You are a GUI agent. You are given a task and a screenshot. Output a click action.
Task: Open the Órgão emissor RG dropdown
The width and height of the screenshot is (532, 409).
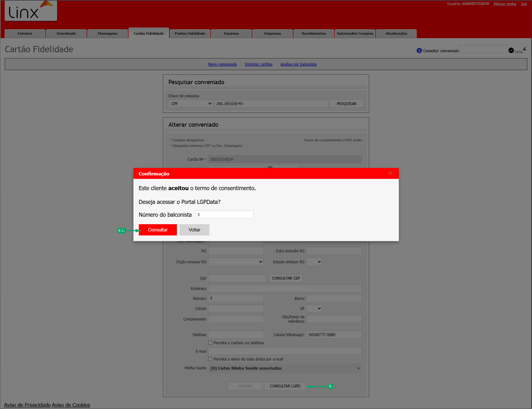point(236,262)
